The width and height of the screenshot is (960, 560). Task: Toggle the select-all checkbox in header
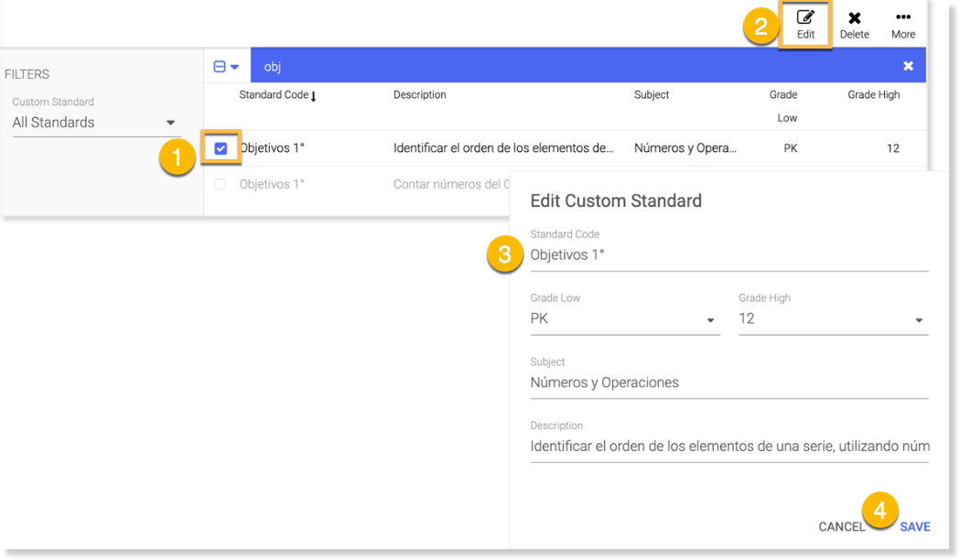tap(219, 66)
